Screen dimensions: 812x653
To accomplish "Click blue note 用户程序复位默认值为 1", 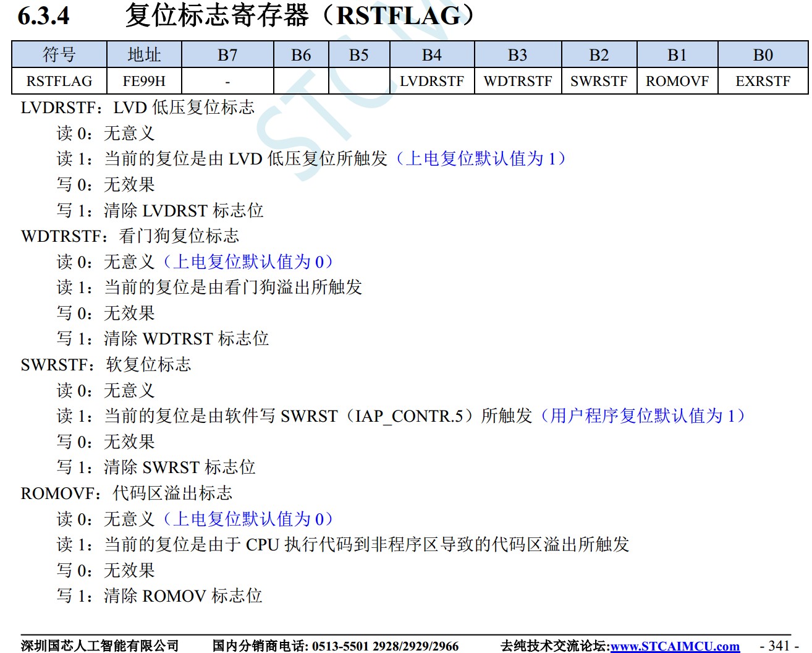I will 643,416.
